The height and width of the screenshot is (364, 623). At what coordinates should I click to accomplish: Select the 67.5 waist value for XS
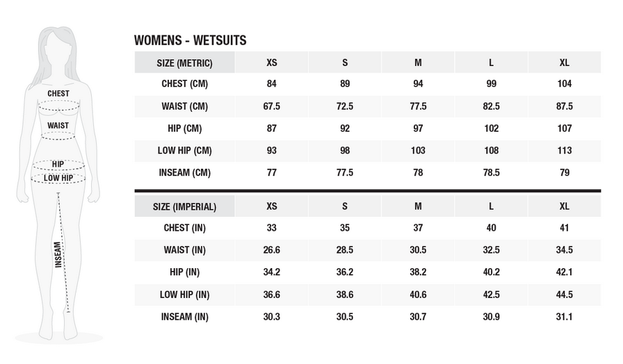(x=272, y=106)
